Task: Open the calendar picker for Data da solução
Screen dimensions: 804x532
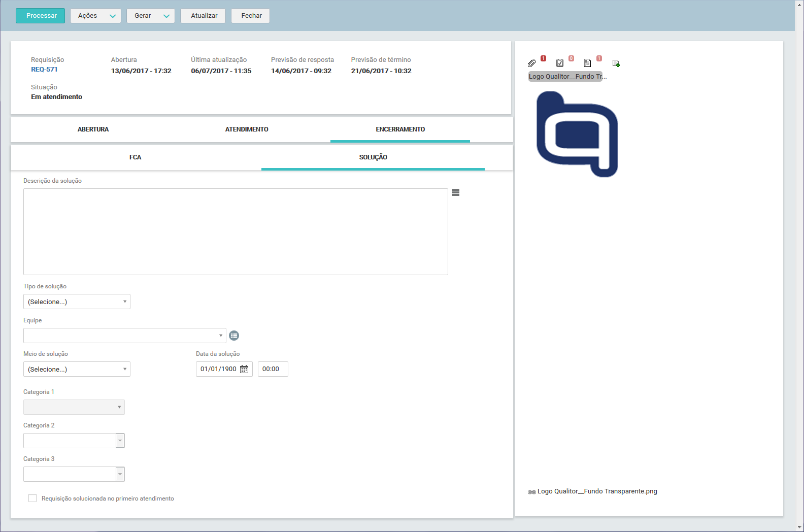Action: point(244,369)
